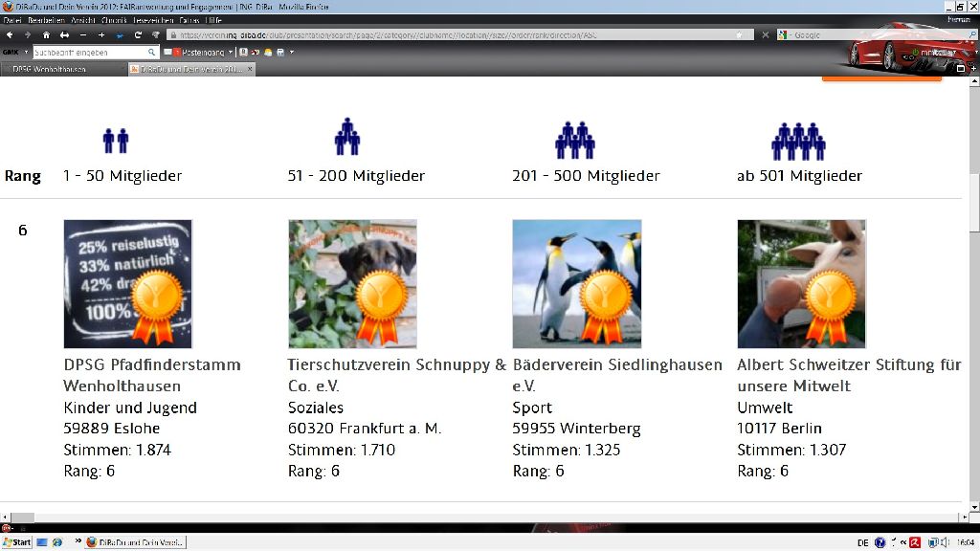Image resolution: width=980 pixels, height=551 pixels.
Task: Open DPSG Pfadfinderstamm Wenholthausen link
Action: [x=152, y=375]
